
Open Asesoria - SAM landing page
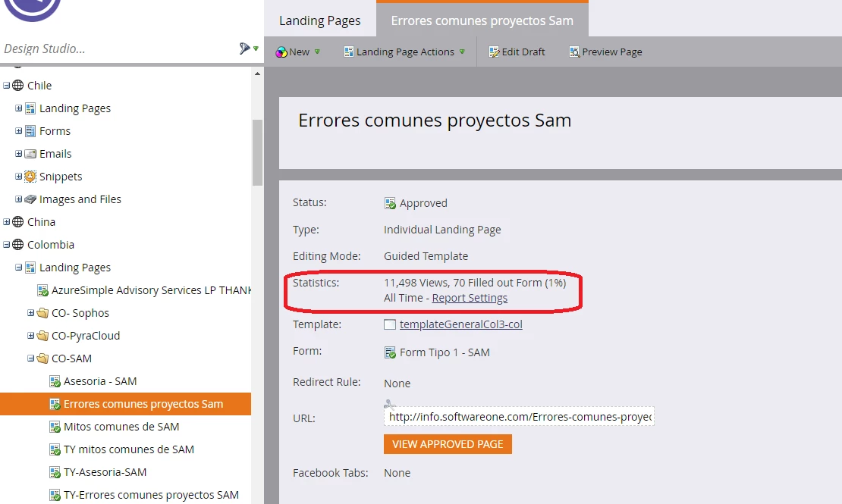(100, 381)
